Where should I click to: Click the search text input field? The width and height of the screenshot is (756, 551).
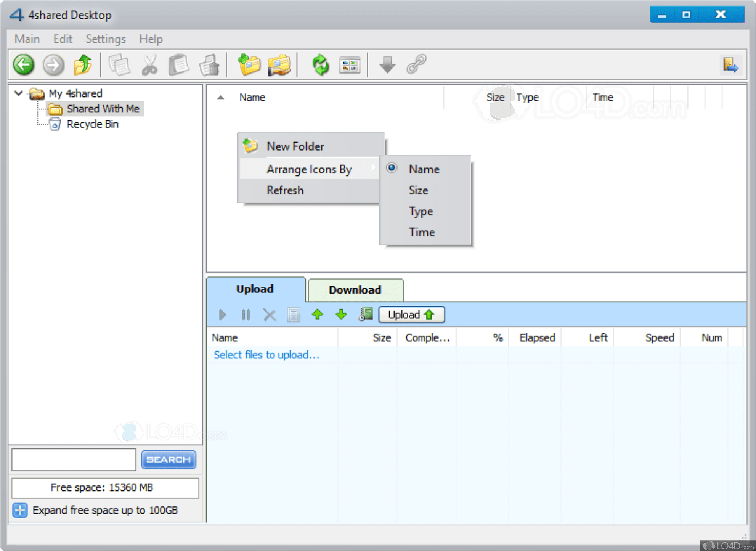(74, 459)
